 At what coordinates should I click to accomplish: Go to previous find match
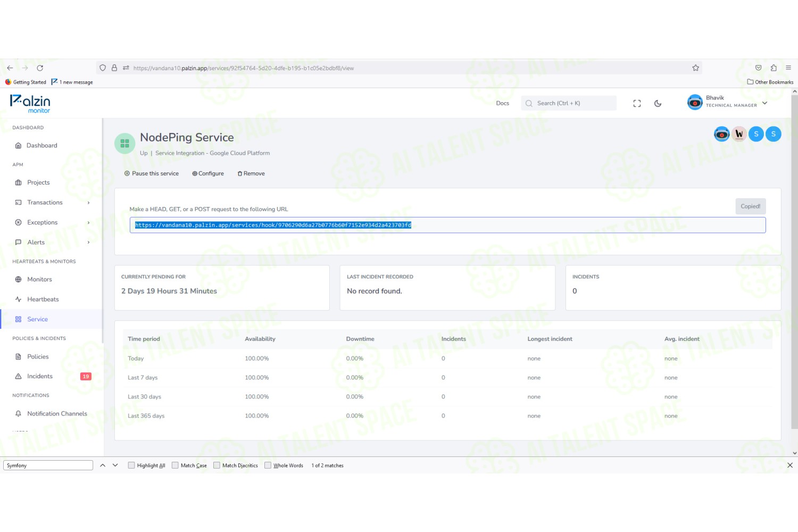click(103, 465)
